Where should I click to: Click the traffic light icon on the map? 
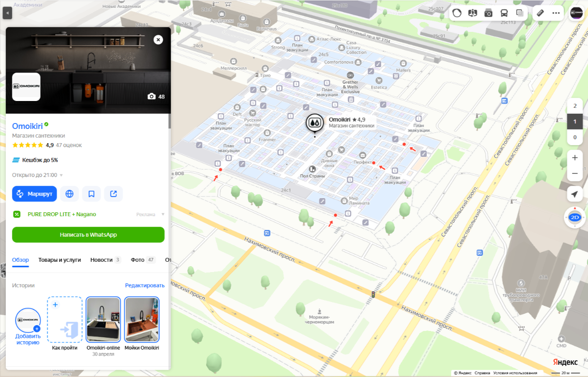click(373, 295)
